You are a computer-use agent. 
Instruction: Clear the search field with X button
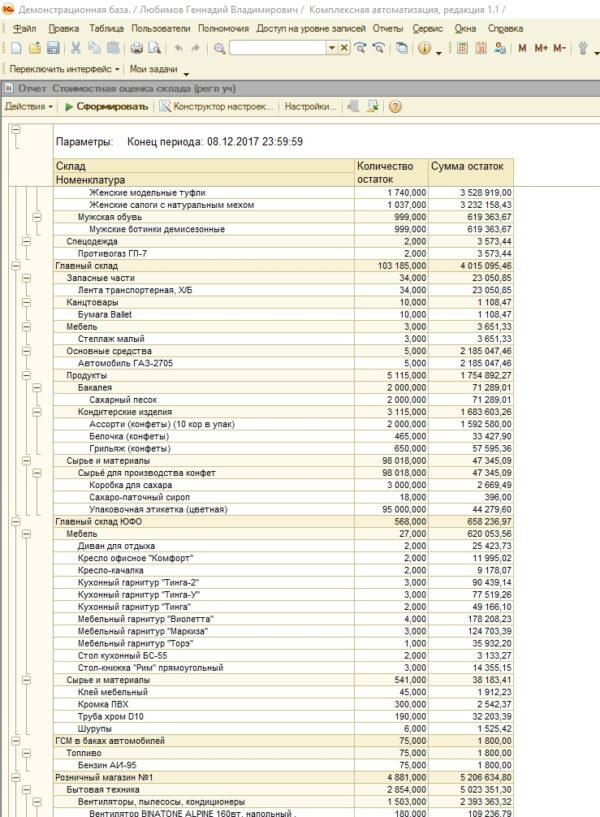point(344,48)
